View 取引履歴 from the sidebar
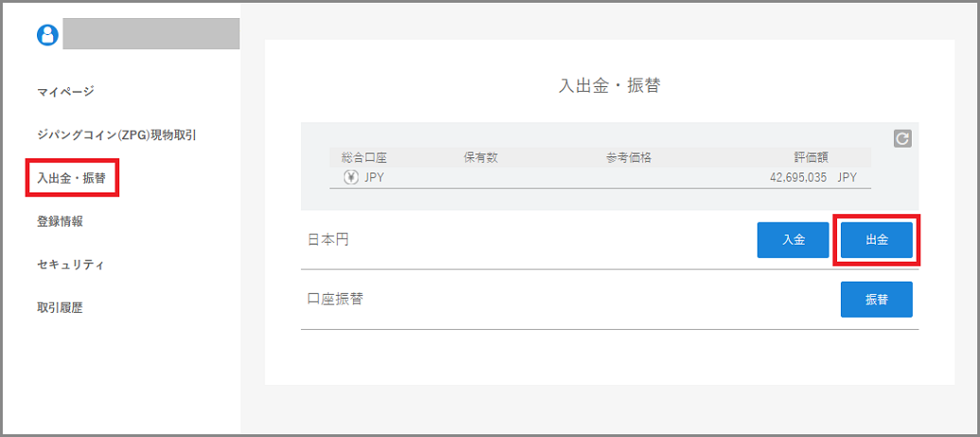Screen dimensions: 980x437 pyautogui.click(x=60, y=307)
